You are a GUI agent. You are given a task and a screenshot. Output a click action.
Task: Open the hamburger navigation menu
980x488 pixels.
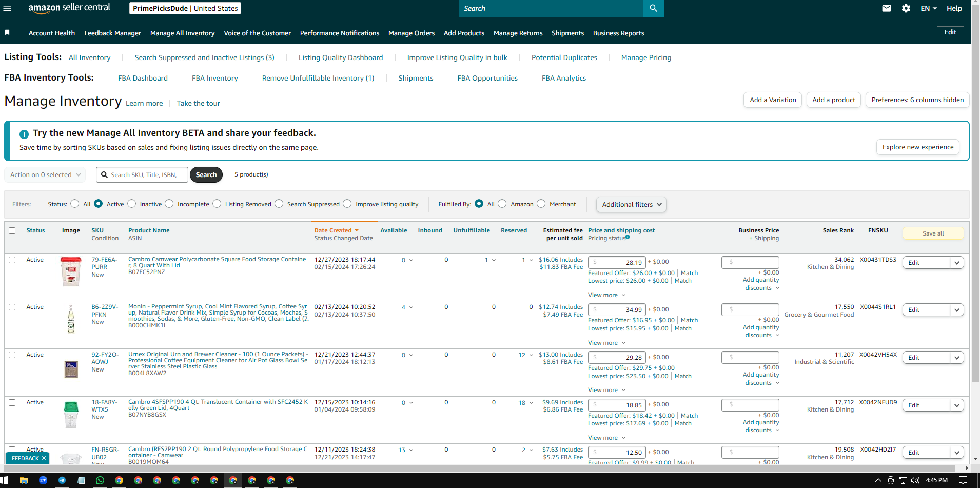coord(7,8)
